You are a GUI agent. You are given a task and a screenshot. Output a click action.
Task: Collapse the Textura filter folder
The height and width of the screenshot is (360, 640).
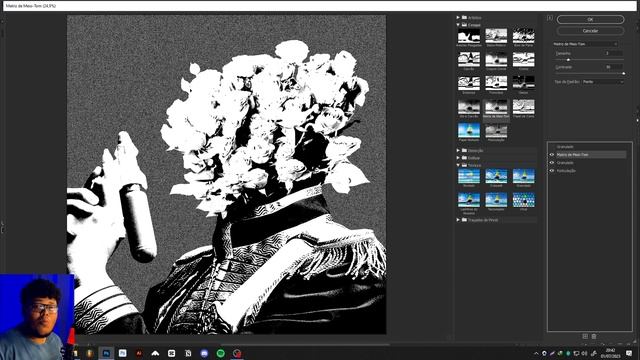tap(458, 165)
